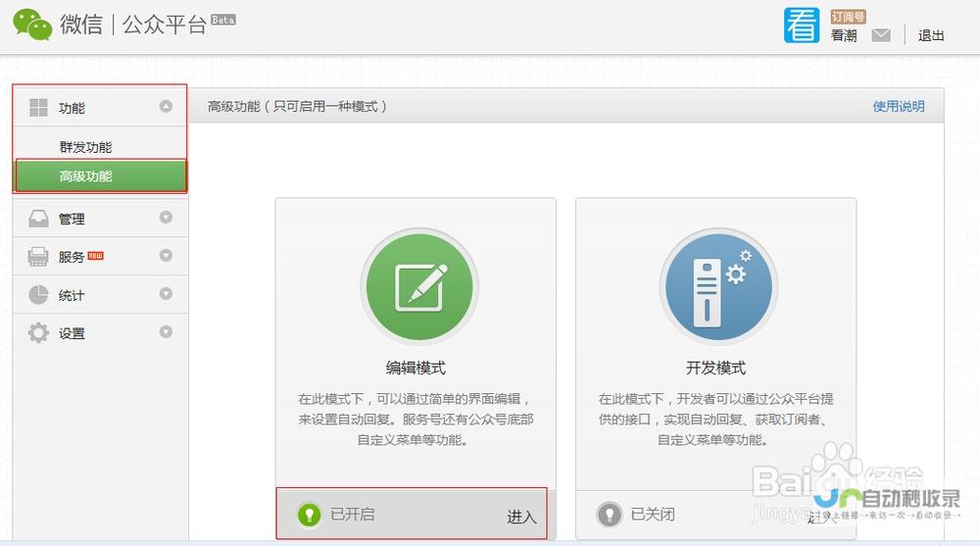980x546 pixels.
Task: Click the 编辑模式 heading
Action: click(416, 368)
